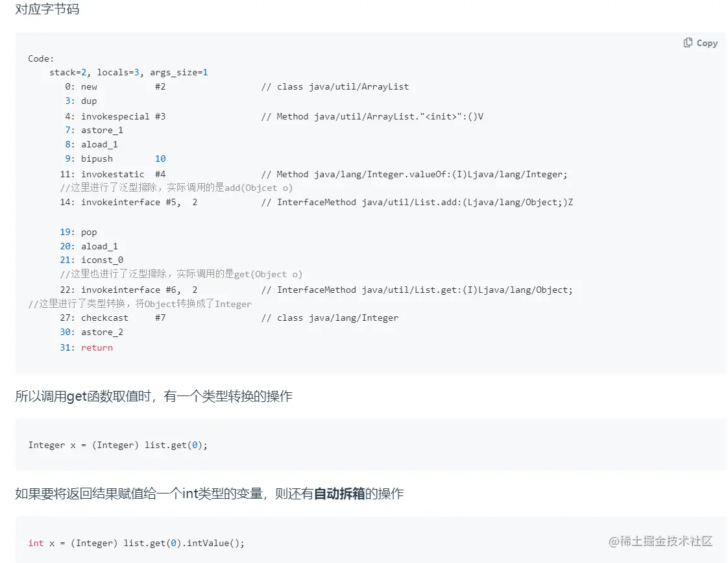Click the code 'Integer x = (Integer) list.get(0);'
Image resolution: width=728 pixels, height=563 pixels.
click(118, 445)
